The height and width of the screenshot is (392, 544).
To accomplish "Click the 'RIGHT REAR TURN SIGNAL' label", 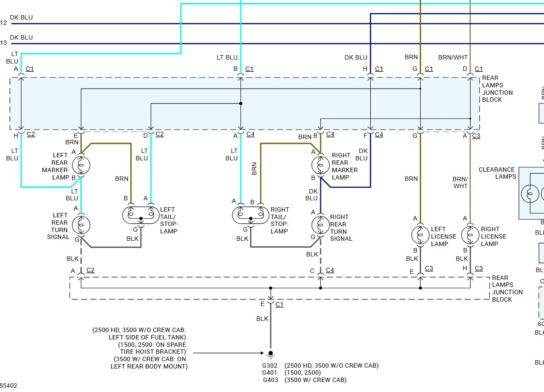I will (x=341, y=228).
